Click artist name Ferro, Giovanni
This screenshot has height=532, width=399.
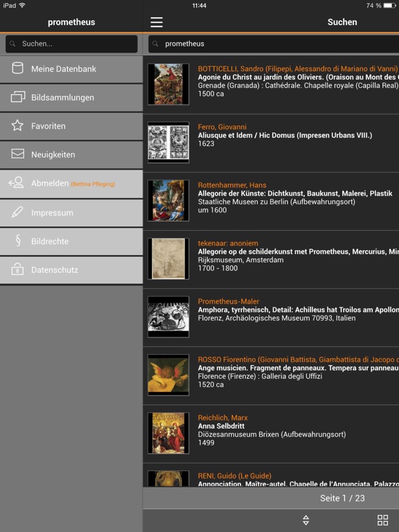click(x=222, y=127)
